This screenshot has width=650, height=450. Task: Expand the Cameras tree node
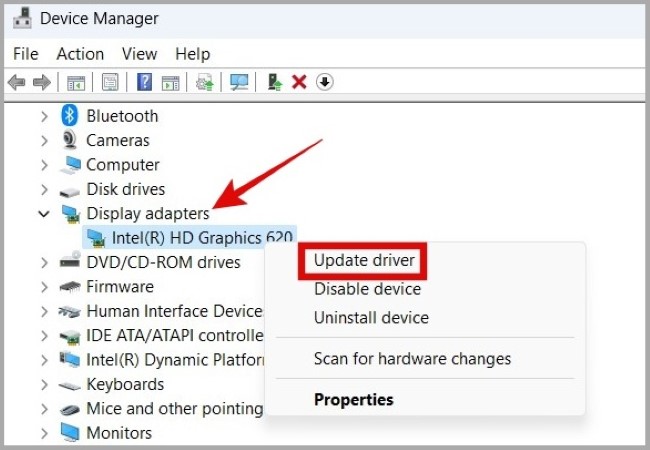(44, 141)
